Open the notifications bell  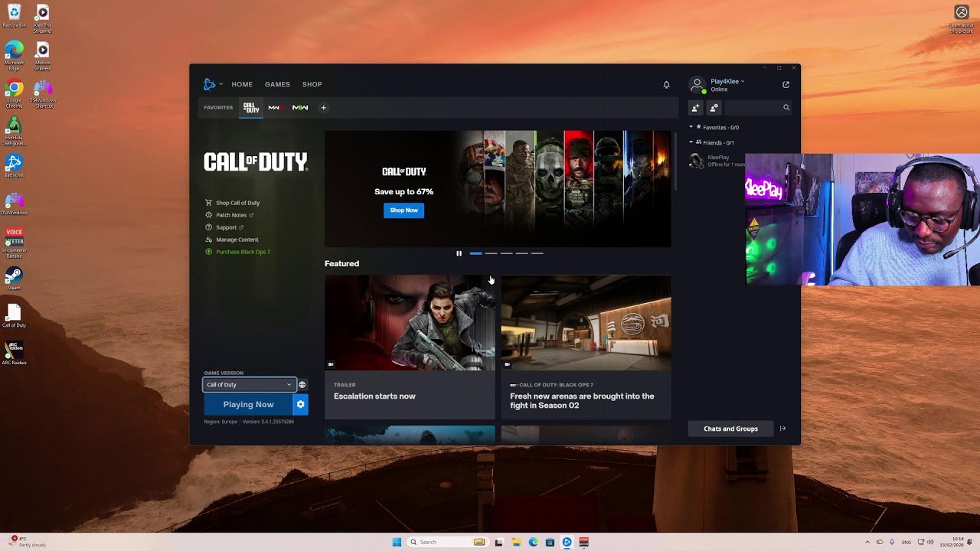tap(666, 85)
